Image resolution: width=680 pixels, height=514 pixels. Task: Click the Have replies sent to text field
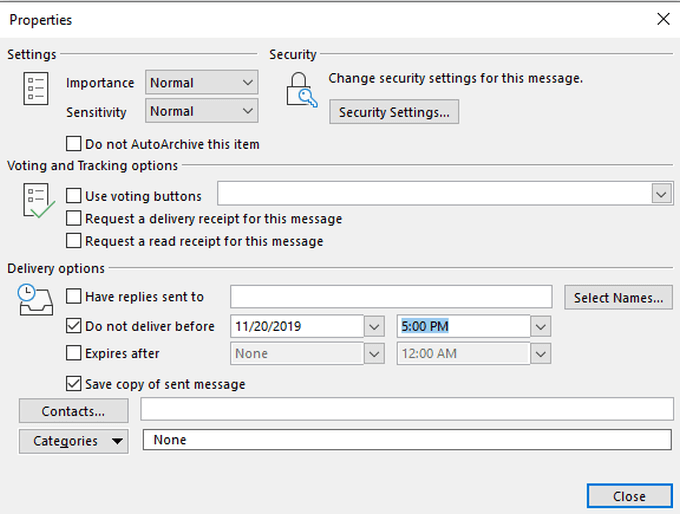391,297
